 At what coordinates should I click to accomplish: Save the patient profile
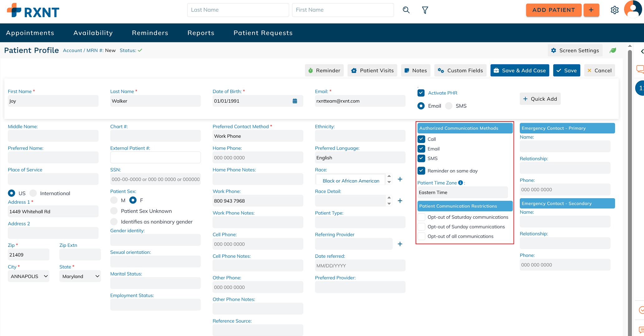[x=567, y=70]
